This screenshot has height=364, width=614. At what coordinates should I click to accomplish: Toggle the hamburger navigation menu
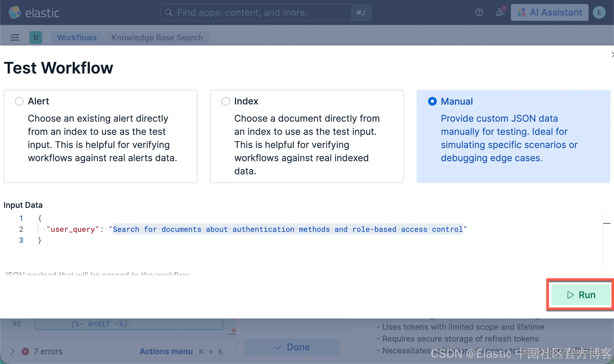15,38
